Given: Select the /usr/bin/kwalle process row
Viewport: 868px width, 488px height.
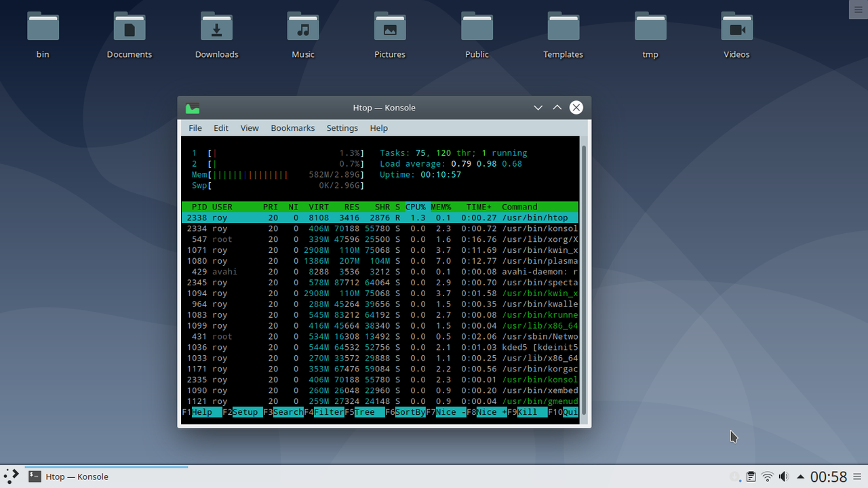Looking at the screenshot, I should (x=380, y=304).
